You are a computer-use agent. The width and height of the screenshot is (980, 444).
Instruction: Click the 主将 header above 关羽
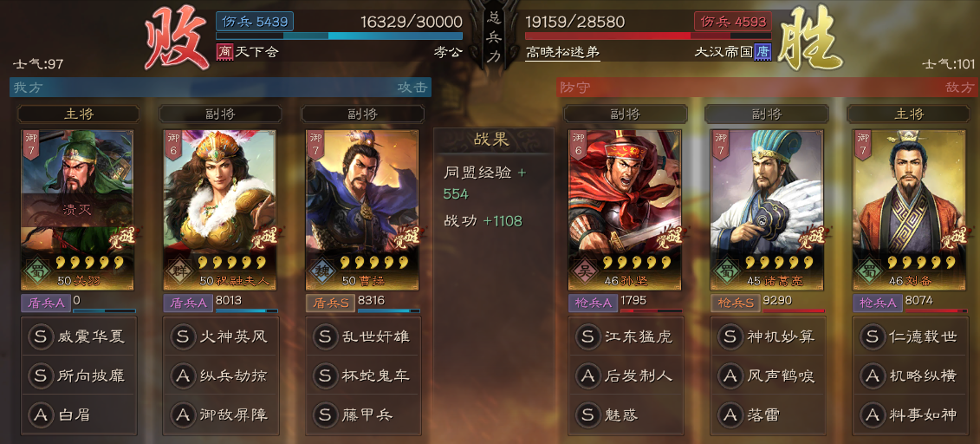click(x=78, y=114)
